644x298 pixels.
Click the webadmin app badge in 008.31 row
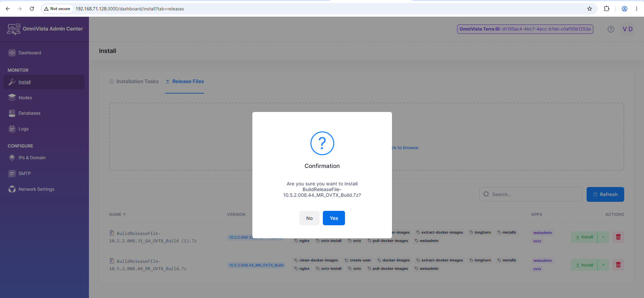pyautogui.click(x=542, y=233)
